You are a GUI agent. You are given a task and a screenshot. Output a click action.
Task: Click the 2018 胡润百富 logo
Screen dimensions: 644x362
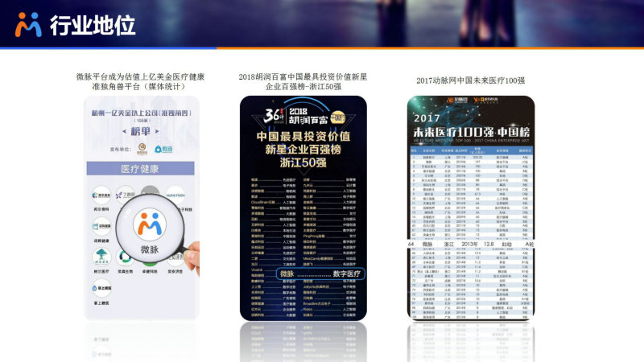click(x=308, y=117)
